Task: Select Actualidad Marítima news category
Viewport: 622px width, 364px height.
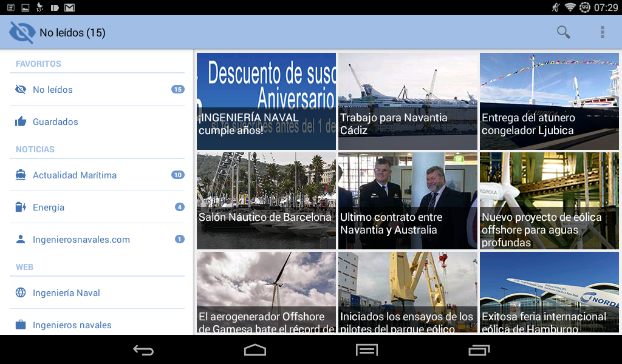Action: point(97,175)
